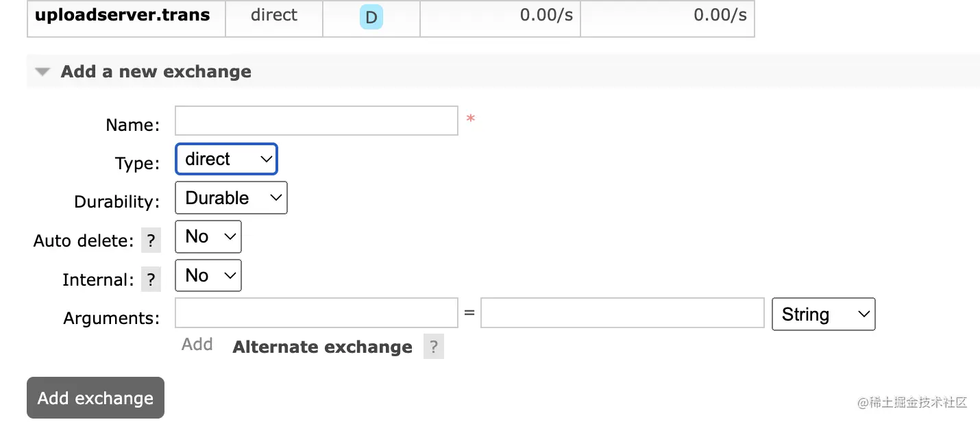
Task: Click the Auto delete help question mark
Action: click(151, 241)
